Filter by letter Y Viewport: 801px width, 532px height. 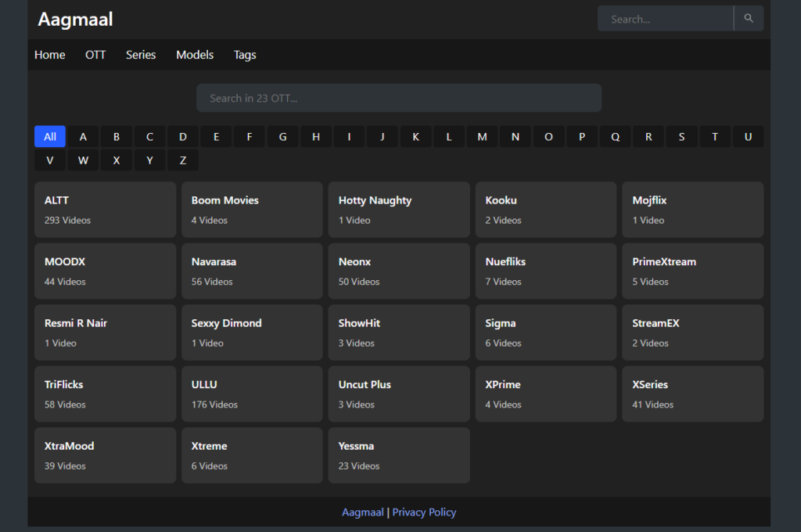149,160
